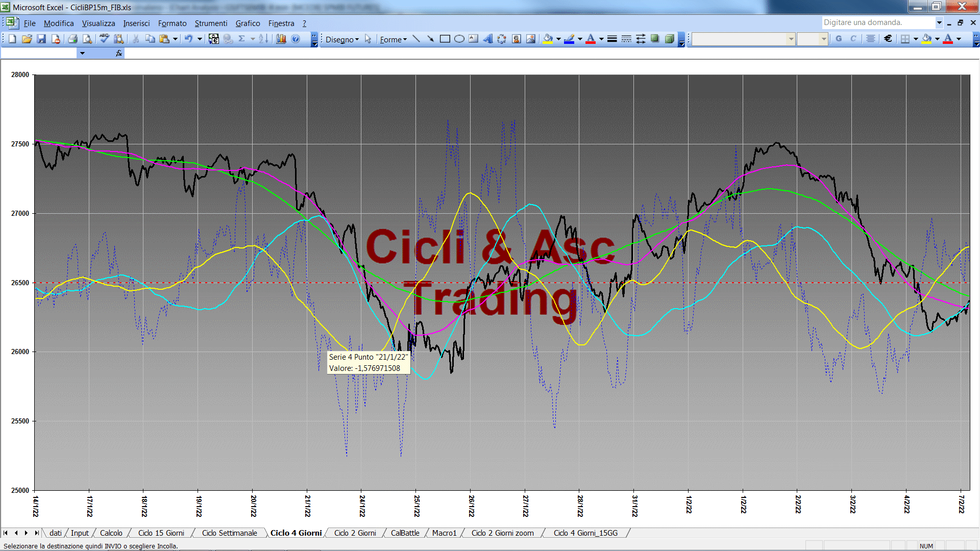Open the Modifica menu
Viewport: 980px width, 551px height.
pyautogui.click(x=59, y=23)
